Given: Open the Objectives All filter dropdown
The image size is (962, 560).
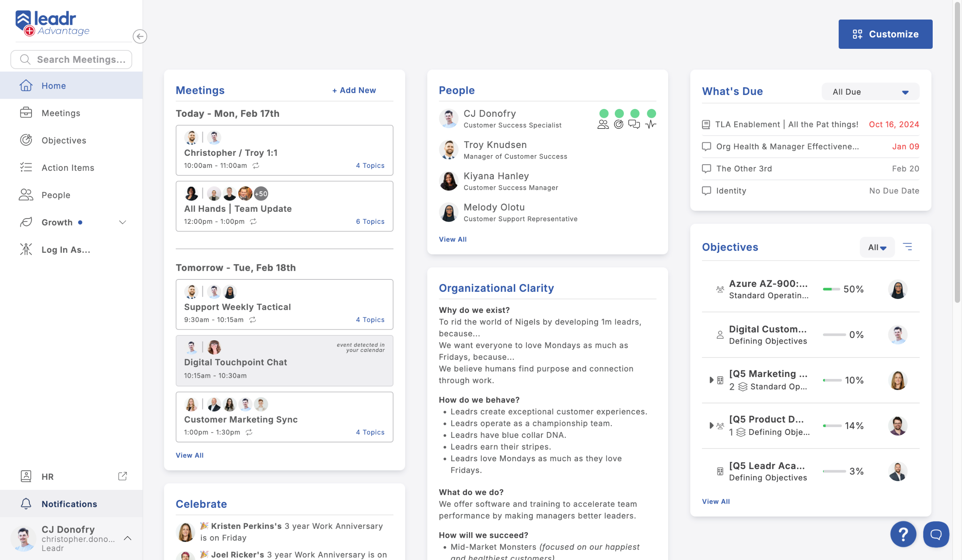Looking at the screenshot, I should pos(877,247).
